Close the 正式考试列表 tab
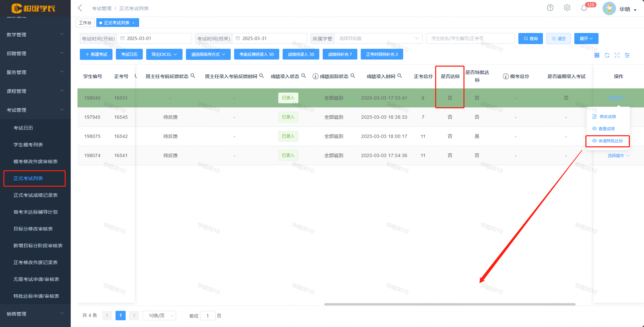Viewport: 644px width, 327px height. [x=133, y=23]
